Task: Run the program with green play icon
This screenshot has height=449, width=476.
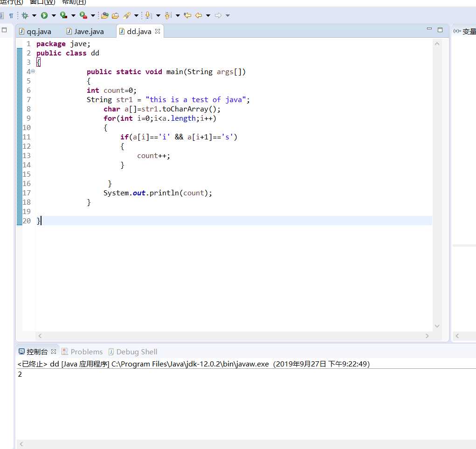Action: (44, 15)
